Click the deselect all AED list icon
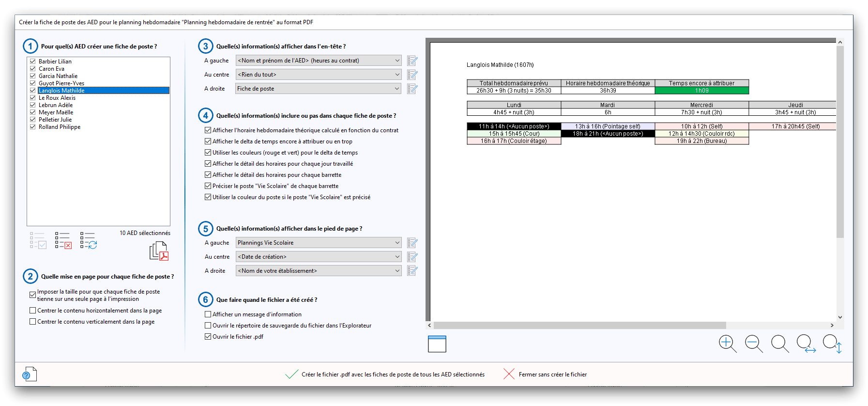The image size is (868, 406). click(x=63, y=240)
